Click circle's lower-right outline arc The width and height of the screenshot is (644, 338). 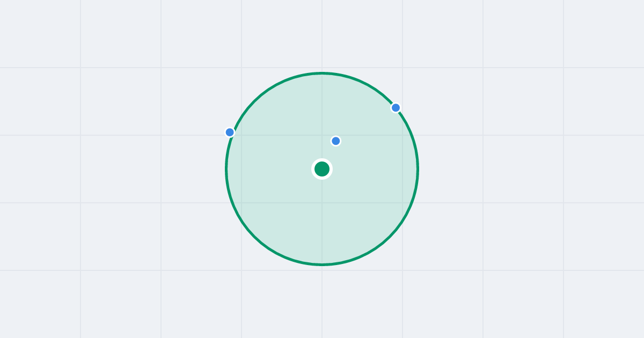coord(390,237)
